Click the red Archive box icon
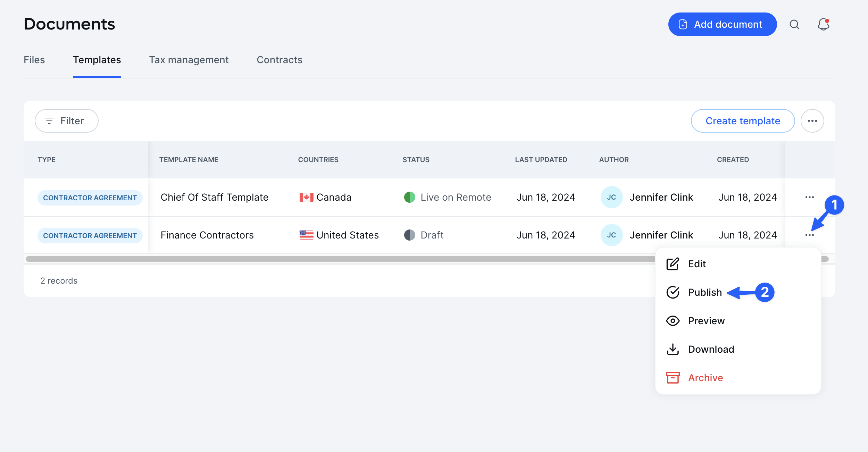 click(673, 378)
